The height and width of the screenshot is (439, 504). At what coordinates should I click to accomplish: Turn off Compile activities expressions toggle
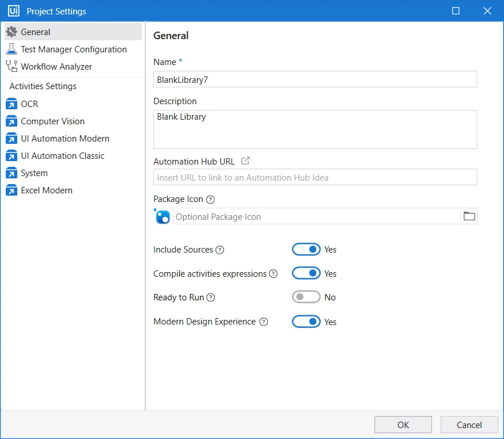pos(306,273)
